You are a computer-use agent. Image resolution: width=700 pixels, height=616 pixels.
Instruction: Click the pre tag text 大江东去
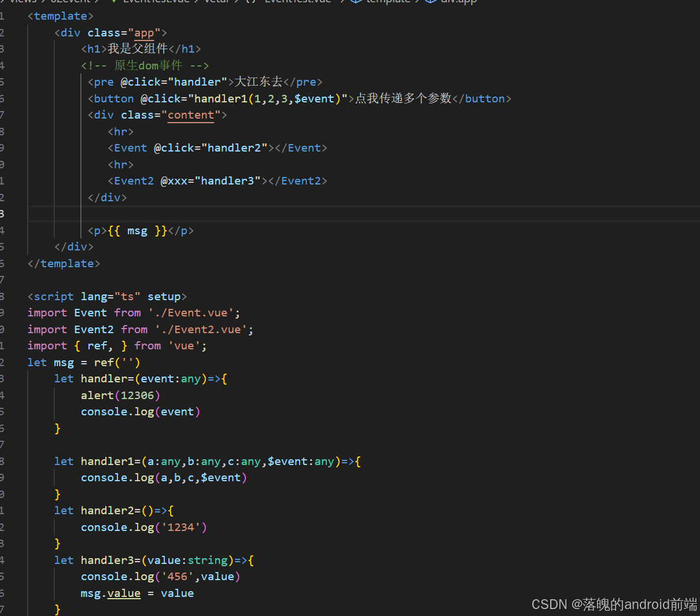259,82
